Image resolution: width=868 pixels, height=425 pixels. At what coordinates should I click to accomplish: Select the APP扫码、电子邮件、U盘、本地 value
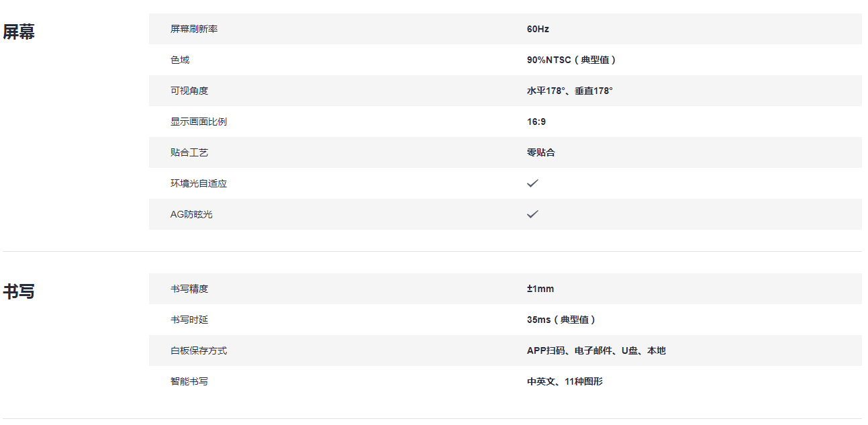pyautogui.click(x=596, y=350)
